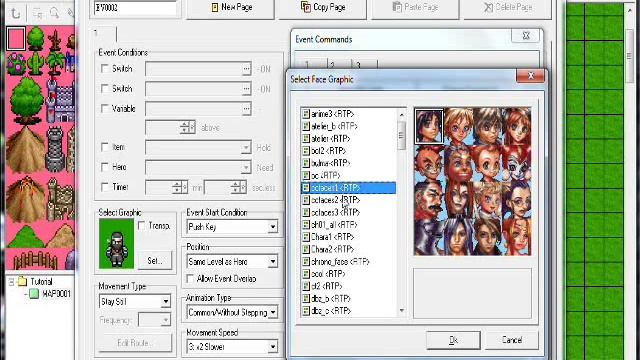Confirm face selection with Ok
This screenshot has height=360, width=640.
453,340
